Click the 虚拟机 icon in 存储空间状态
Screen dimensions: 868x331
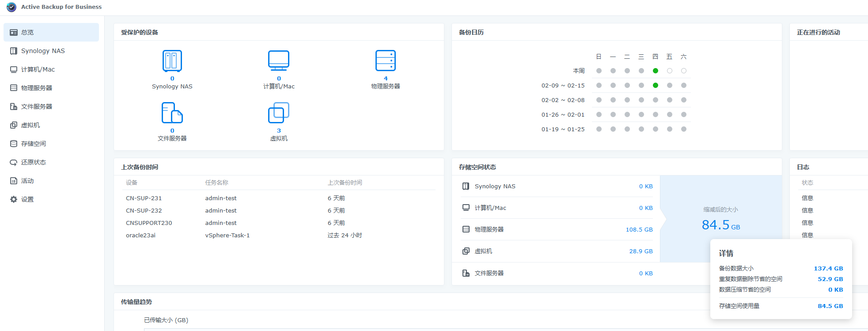(466, 251)
